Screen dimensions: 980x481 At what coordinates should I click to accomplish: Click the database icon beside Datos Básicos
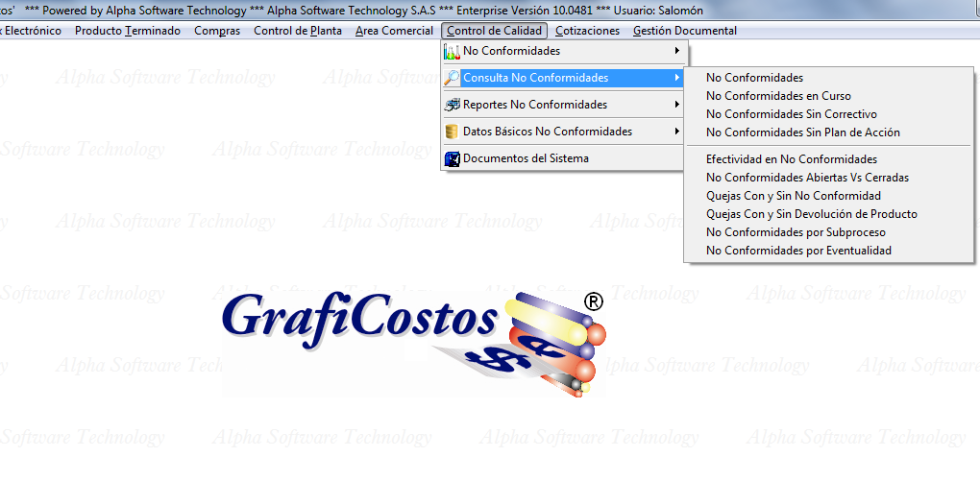(x=452, y=132)
